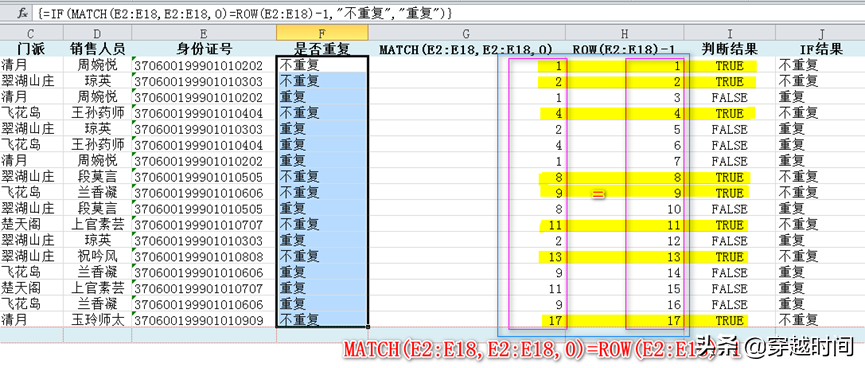Select TRUE in the row numbered 11
The height and width of the screenshot is (368, 865).
click(x=729, y=225)
